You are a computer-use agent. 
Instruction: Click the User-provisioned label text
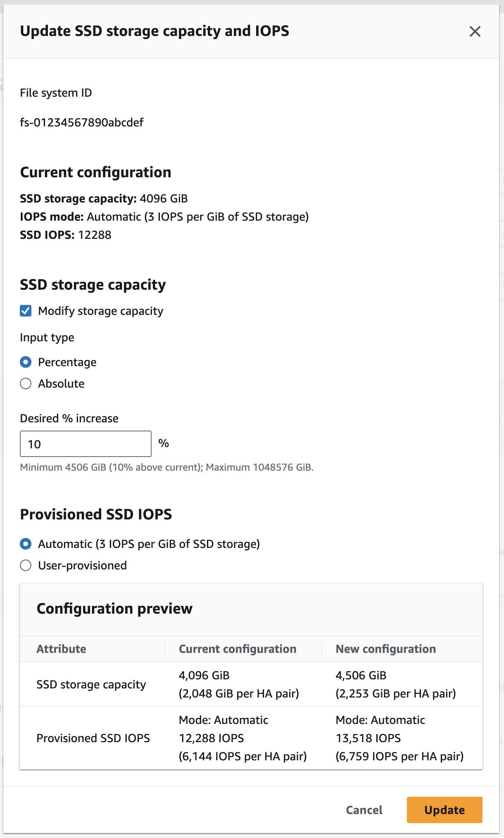coord(83,565)
